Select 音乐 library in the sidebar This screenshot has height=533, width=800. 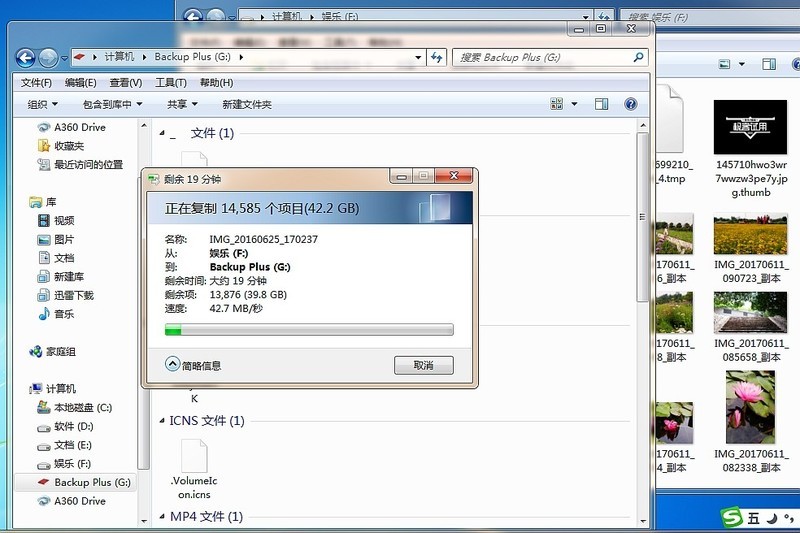tap(63, 314)
